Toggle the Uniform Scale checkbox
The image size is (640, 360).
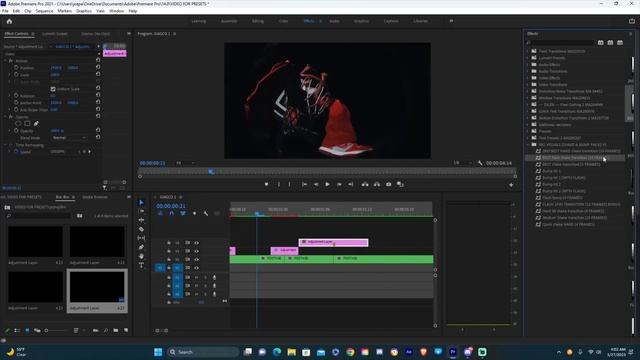[53, 89]
